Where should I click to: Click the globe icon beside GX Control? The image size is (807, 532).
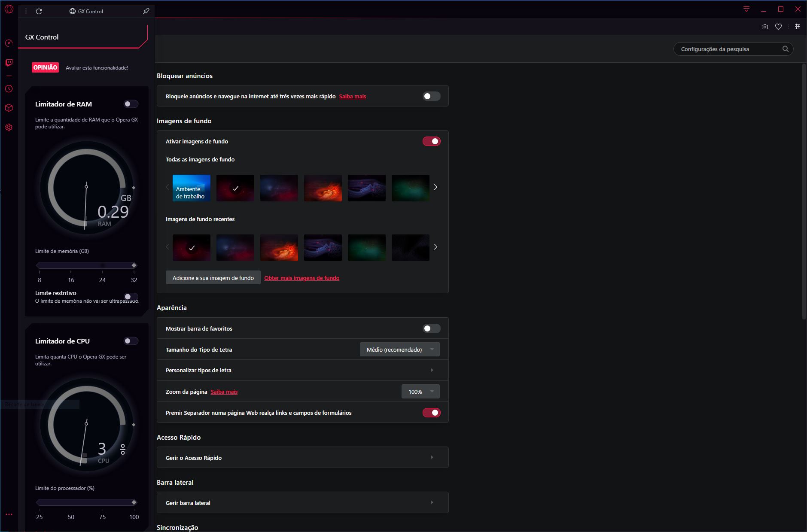73,11
